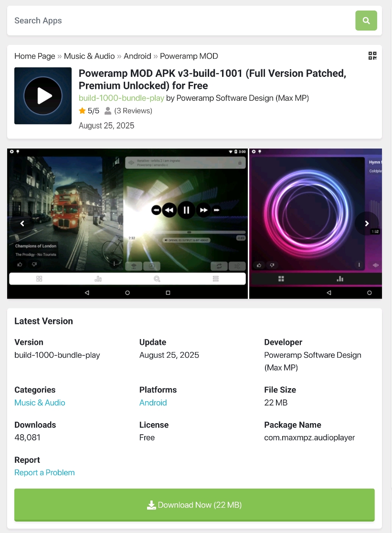This screenshot has width=392, height=533.
Task: Click the (3 Reviews) text
Action: [133, 111]
